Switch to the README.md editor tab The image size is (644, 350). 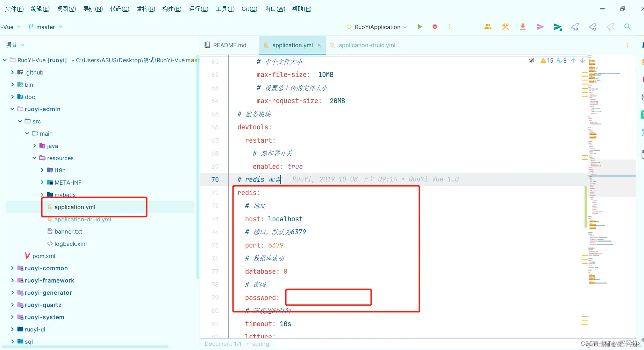229,45
